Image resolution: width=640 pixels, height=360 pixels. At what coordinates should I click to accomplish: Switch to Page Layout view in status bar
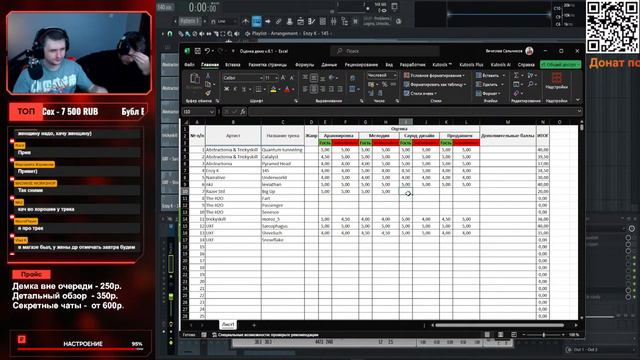(x=500, y=335)
